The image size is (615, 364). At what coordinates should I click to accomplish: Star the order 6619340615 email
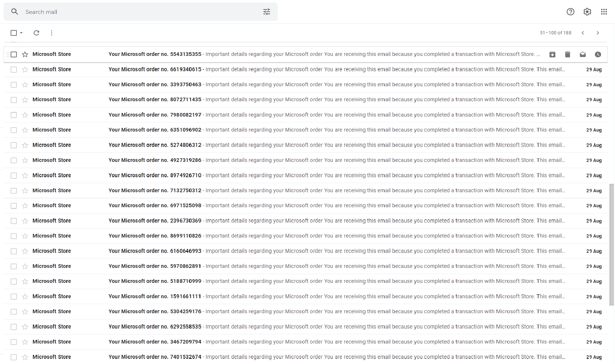point(25,69)
